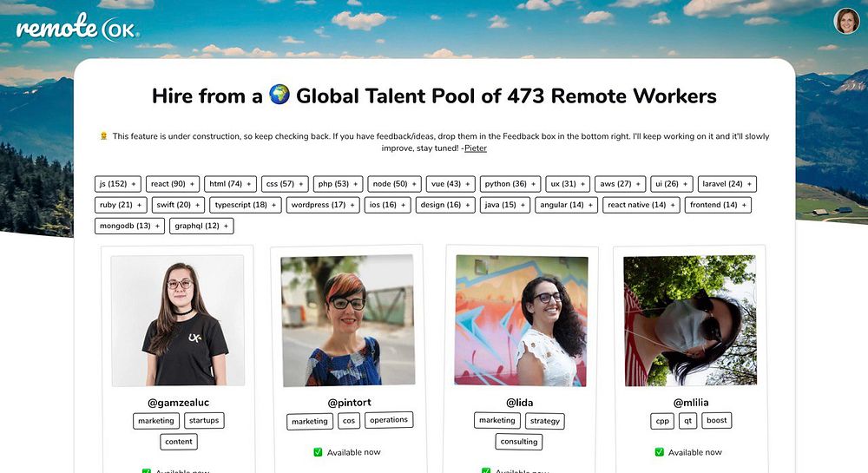Viewport: 868px width, 473px height.
Task: Click marketing tag on @gamzealuc card
Action: [x=156, y=421]
